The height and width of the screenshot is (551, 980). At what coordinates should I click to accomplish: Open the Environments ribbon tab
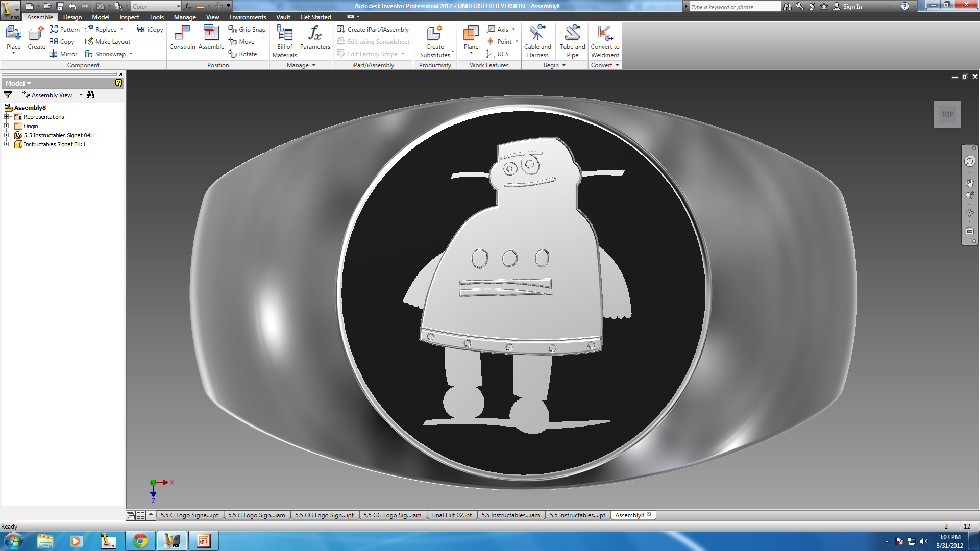point(248,17)
